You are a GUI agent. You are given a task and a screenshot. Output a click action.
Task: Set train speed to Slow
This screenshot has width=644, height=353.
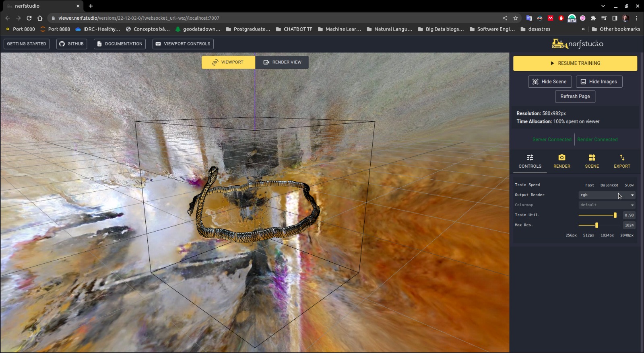coord(629,185)
